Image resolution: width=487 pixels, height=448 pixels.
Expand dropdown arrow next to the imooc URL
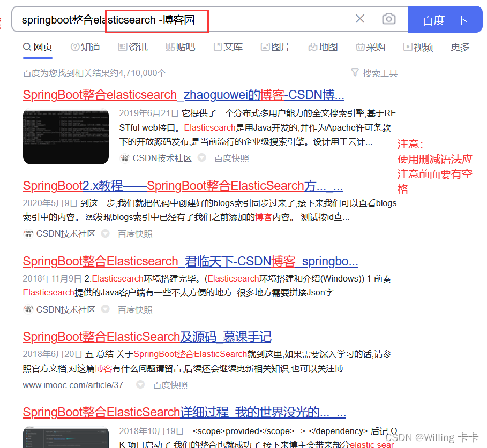[141, 384]
